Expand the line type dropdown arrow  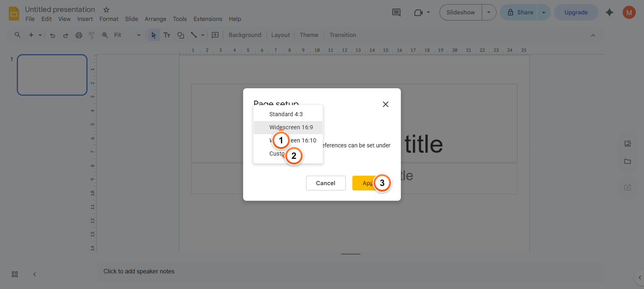click(203, 35)
